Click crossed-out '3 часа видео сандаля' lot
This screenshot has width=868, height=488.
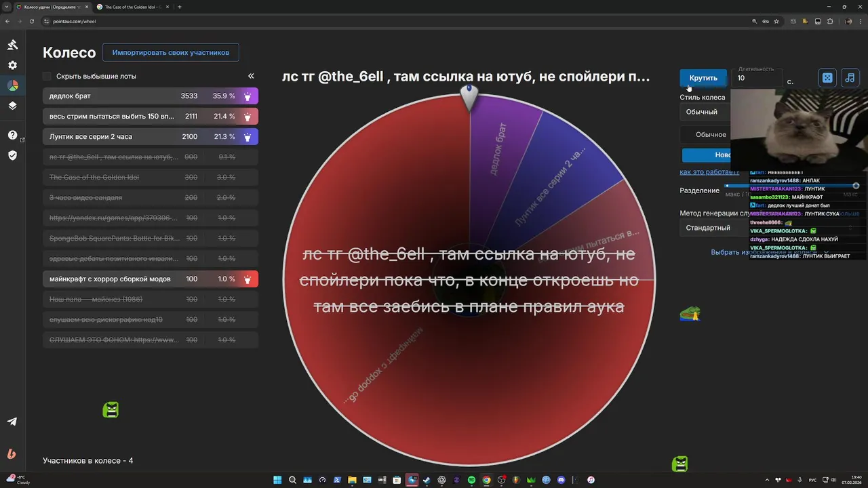(x=151, y=198)
